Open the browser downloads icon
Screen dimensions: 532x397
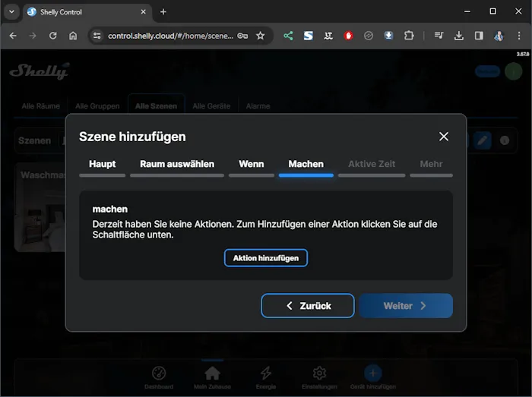tap(459, 36)
